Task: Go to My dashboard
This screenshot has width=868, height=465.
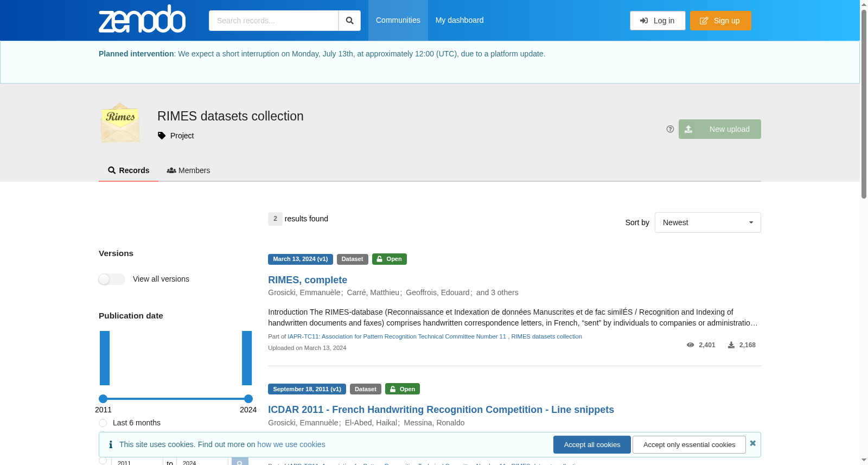Action: coord(459,20)
